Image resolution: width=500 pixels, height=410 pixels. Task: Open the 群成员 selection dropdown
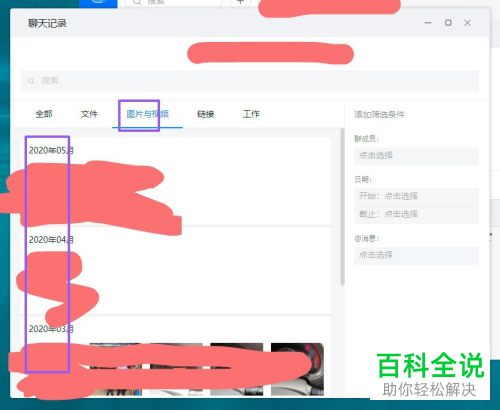(x=416, y=156)
